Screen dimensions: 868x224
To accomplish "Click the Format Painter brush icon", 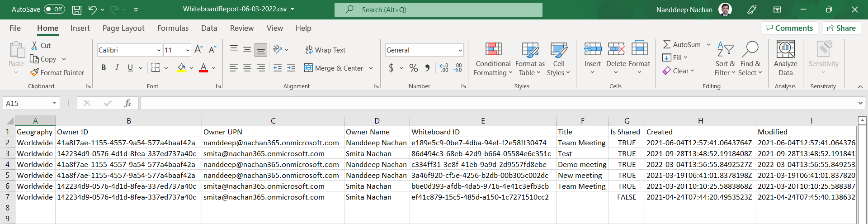I will click(34, 72).
